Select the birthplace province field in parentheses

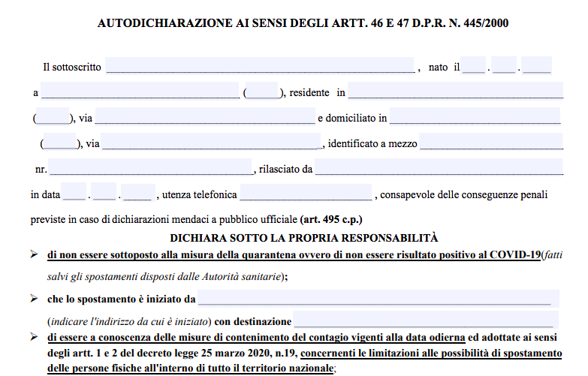[x=262, y=92]
